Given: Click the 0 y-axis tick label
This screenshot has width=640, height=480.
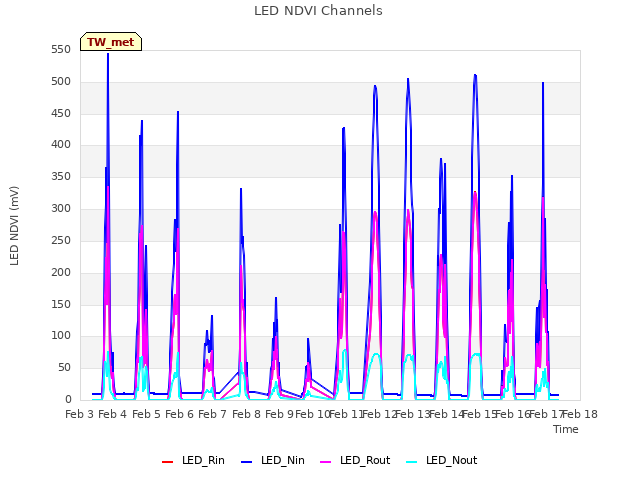Looking at the screenshot, I should pos(68,400).
